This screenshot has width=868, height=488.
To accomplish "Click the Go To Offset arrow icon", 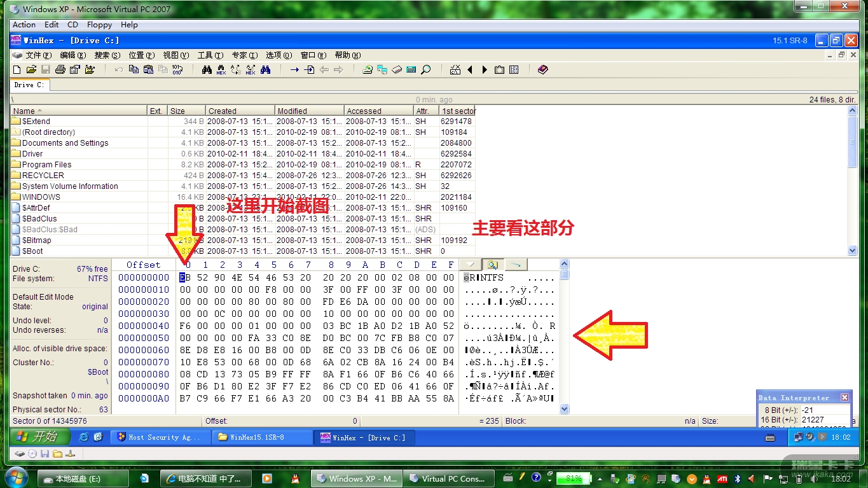I will (294, 69).
